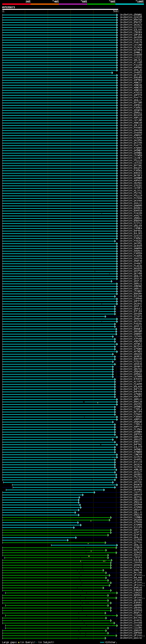Click the red 20% identity scale segment
This screenshot has height=644, width=146.
(x=16, y=4)
